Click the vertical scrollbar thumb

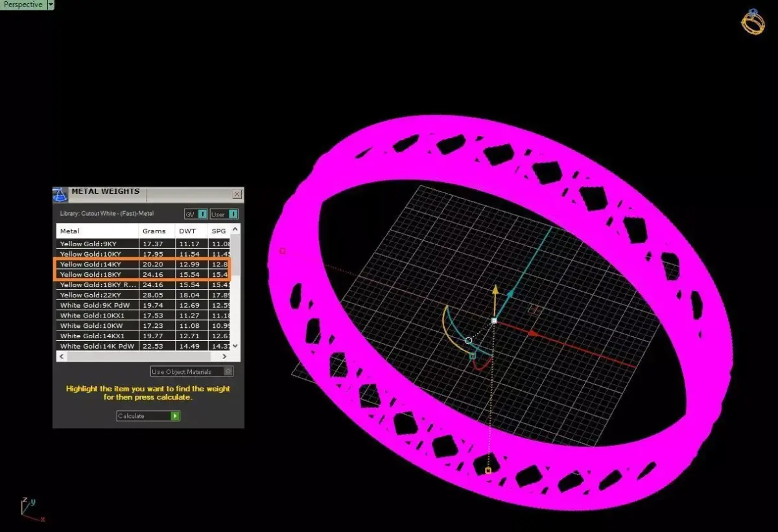tap(235, 254)
